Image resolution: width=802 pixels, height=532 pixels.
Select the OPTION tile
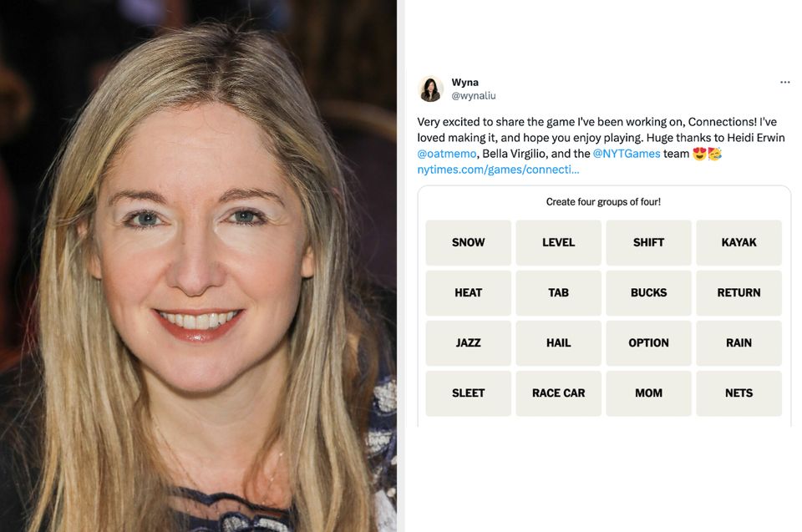(648, 342)
